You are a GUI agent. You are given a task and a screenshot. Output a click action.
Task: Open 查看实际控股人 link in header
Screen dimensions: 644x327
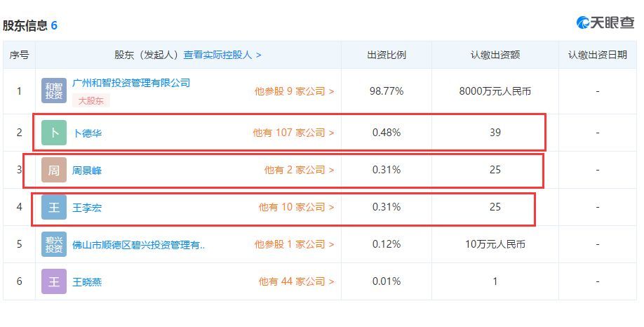(x=222, y=55)
